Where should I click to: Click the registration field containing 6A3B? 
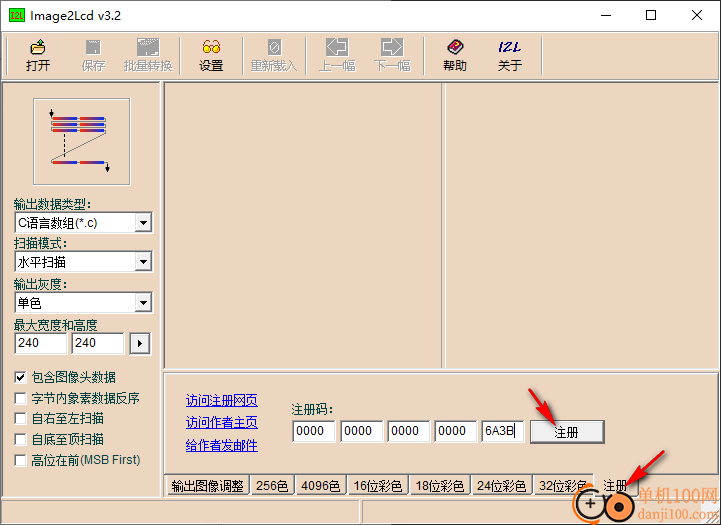(x=503, y=431)
